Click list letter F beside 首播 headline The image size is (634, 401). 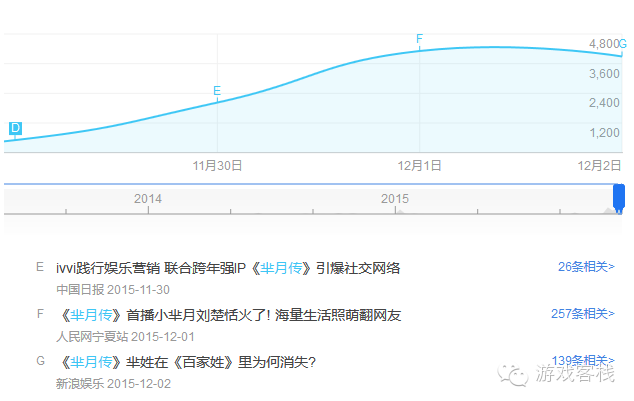click(40, 314)
